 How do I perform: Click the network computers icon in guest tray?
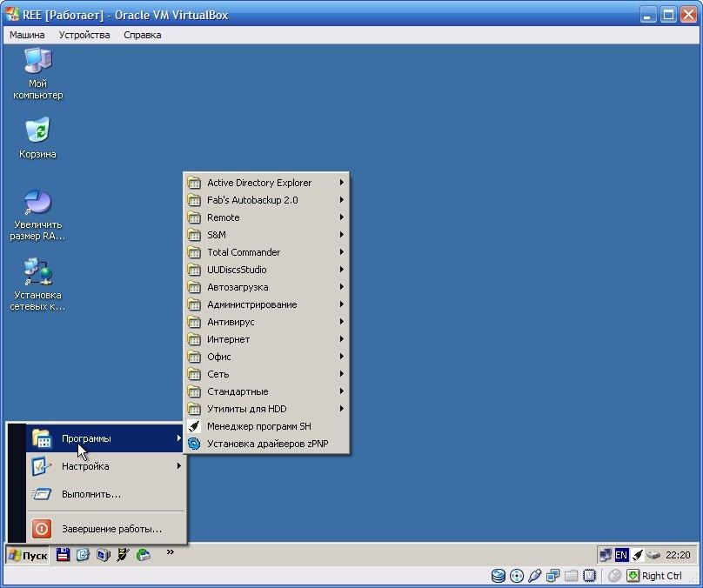point(606,555)
